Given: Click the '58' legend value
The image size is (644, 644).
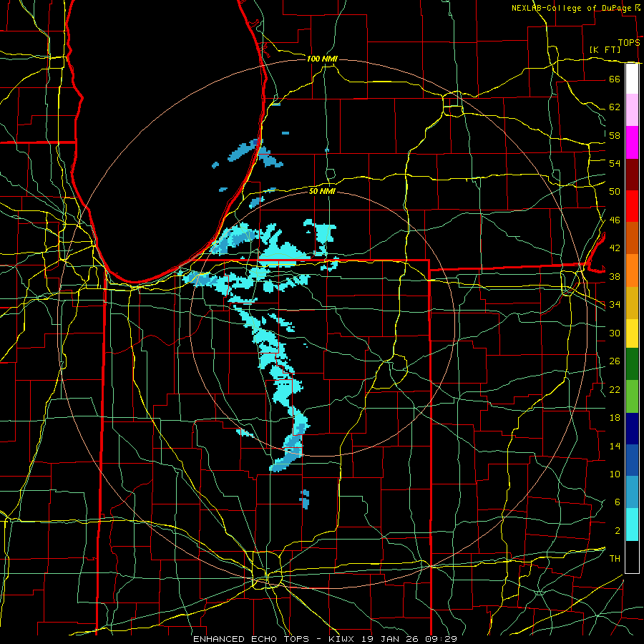Looking at the screenshot, I should click(x=615, y=135).
